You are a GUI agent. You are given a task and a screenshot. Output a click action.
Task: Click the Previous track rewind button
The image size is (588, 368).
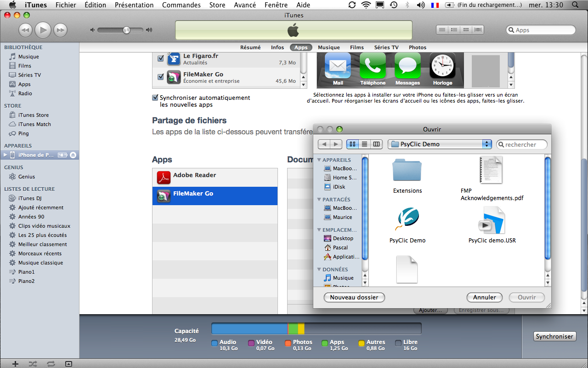pos(25,30)
